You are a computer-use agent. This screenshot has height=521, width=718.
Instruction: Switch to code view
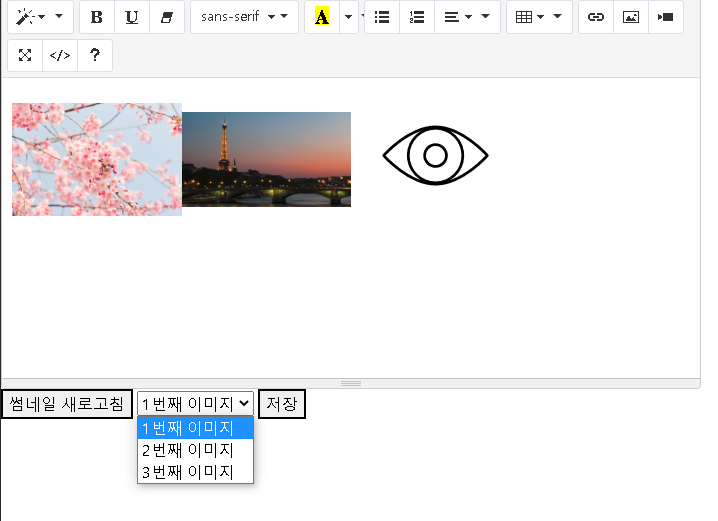(60, 55)
